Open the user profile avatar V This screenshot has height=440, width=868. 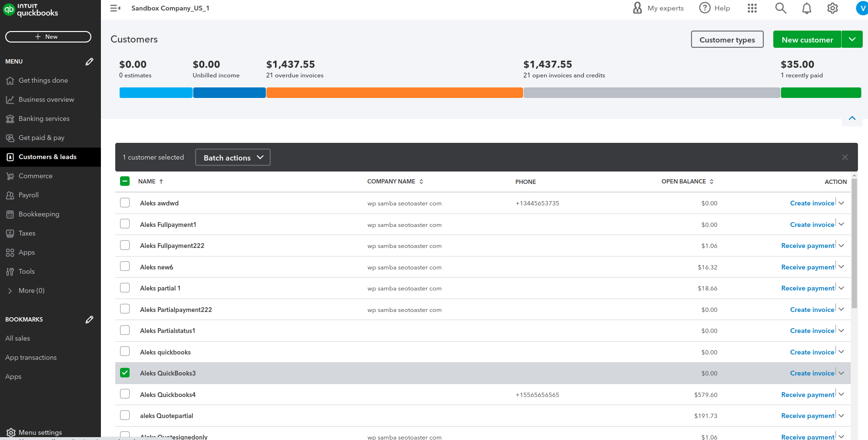tap(862, 8)
